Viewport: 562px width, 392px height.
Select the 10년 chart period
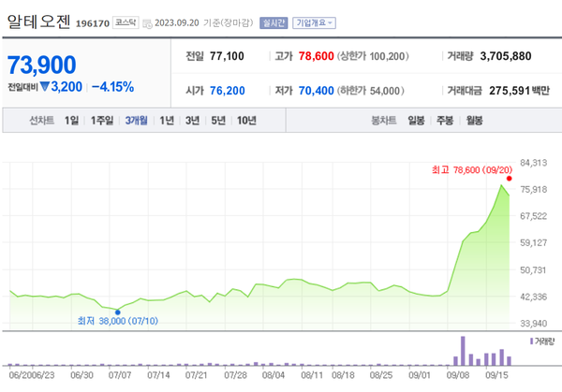coord(246,120)
